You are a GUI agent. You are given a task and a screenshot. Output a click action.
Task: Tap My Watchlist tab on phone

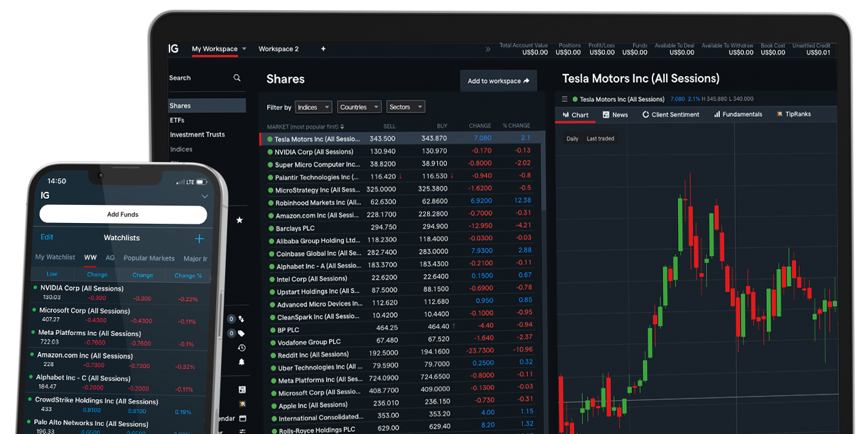[55, 258]
